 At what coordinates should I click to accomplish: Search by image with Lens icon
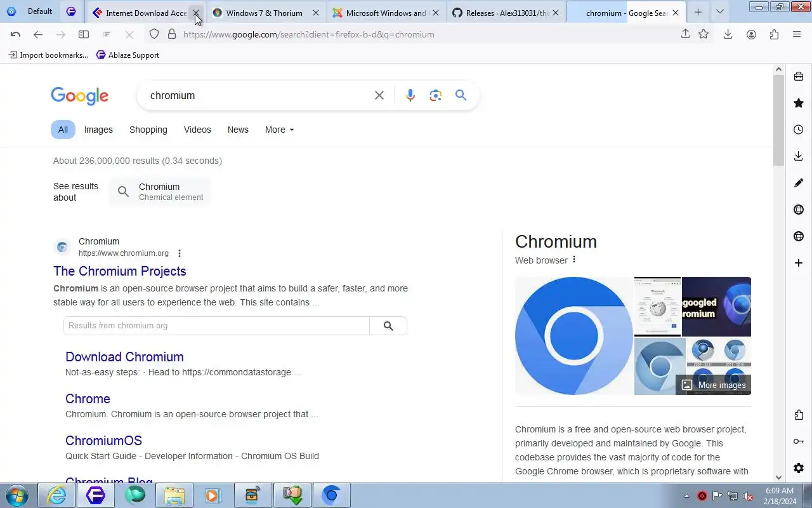[435, 95]
